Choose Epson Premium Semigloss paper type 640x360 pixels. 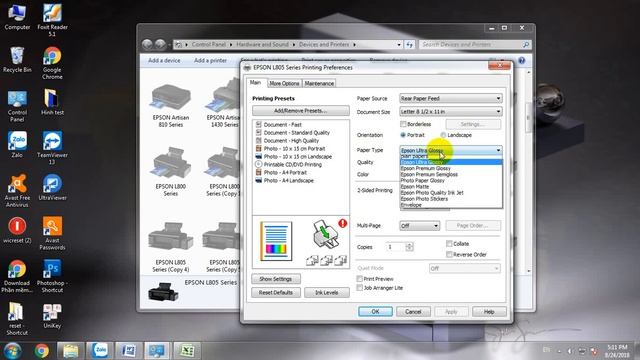(451, 174)
